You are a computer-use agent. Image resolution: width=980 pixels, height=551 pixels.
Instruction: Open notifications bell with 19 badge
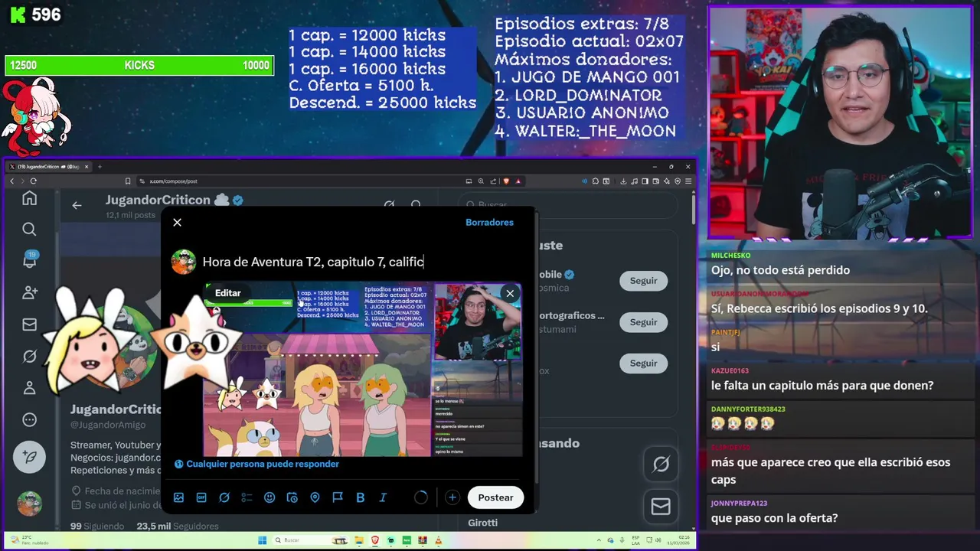click(29, 260)
